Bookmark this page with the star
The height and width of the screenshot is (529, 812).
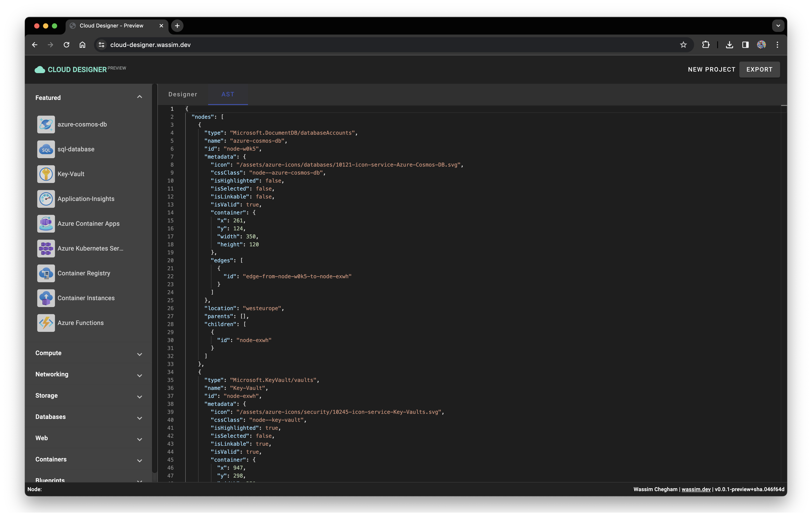[x=683, y=45]
